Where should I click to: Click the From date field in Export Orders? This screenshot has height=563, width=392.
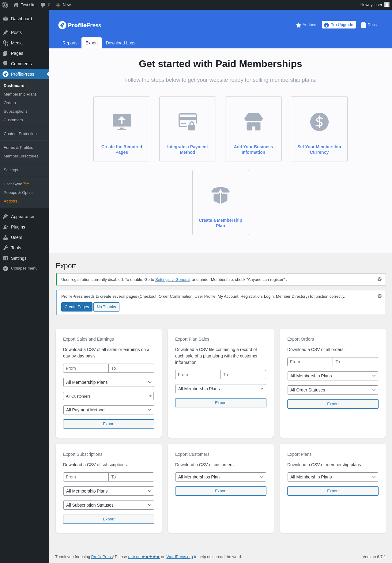click(x=310, y=362)
